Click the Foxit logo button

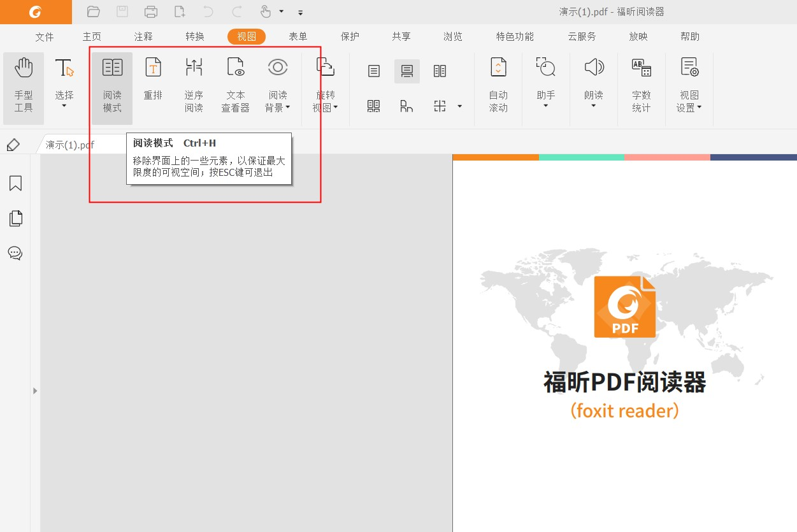36,11
